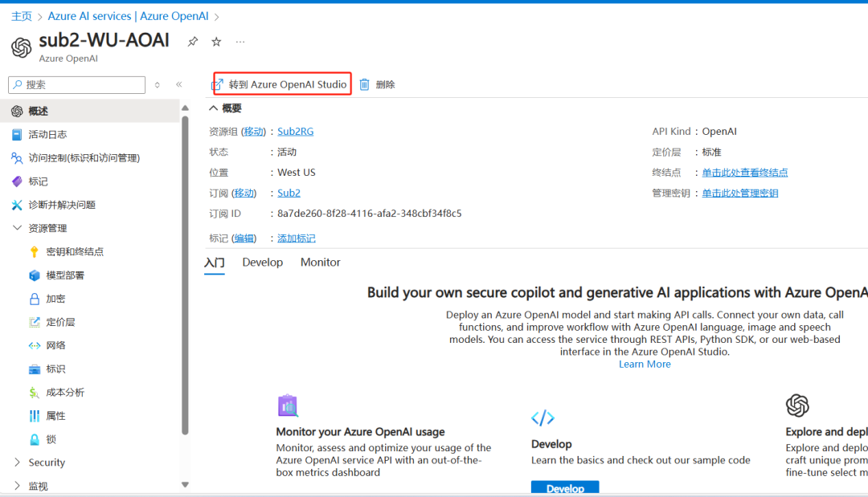
Task: Toggle the sidebar expand/collapse all arrows
Action: 158,84
